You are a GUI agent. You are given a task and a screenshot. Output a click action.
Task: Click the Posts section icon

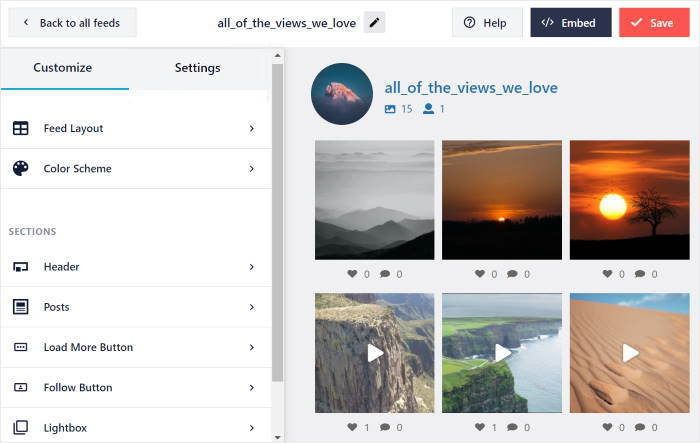[x=20, y=307]
